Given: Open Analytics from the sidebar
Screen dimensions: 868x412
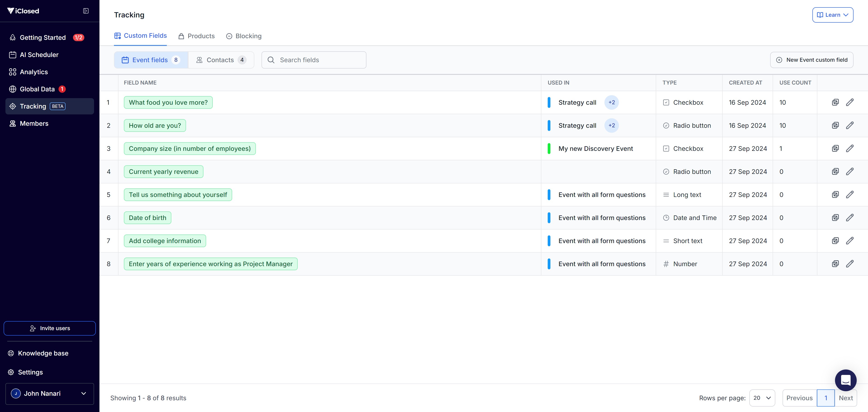Looking at the screenshot, I should tap(34, 72).
